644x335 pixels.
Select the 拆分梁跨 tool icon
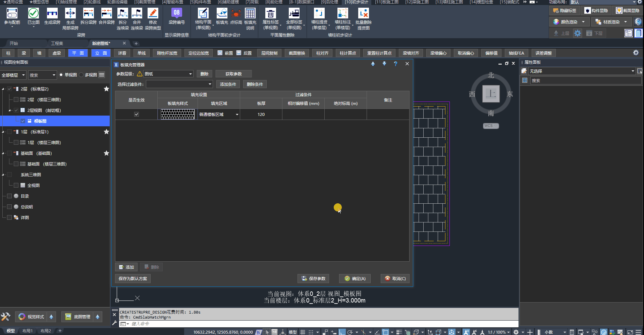[88, 14]
